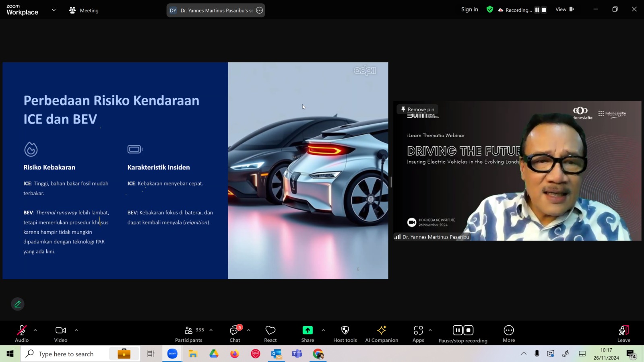Pause the recording in bottom toolbar
The width and height of the screenshot is (644, 362).
(458, 330)
